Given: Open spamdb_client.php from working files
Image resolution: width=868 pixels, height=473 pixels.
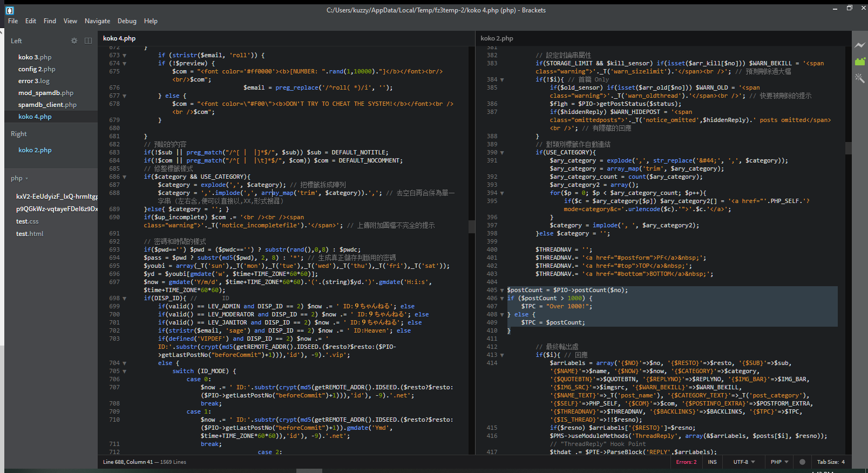Looking at the screenshot, I should coord(47,105).
